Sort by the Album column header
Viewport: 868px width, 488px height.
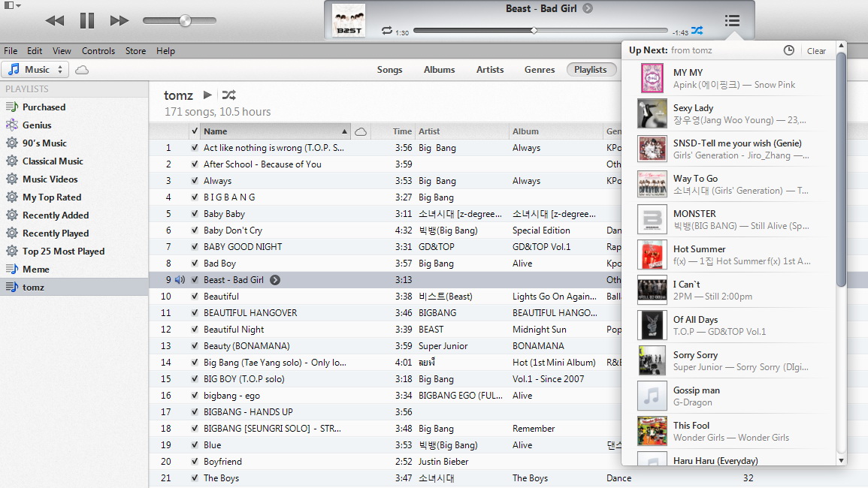(x=556, y=131)
